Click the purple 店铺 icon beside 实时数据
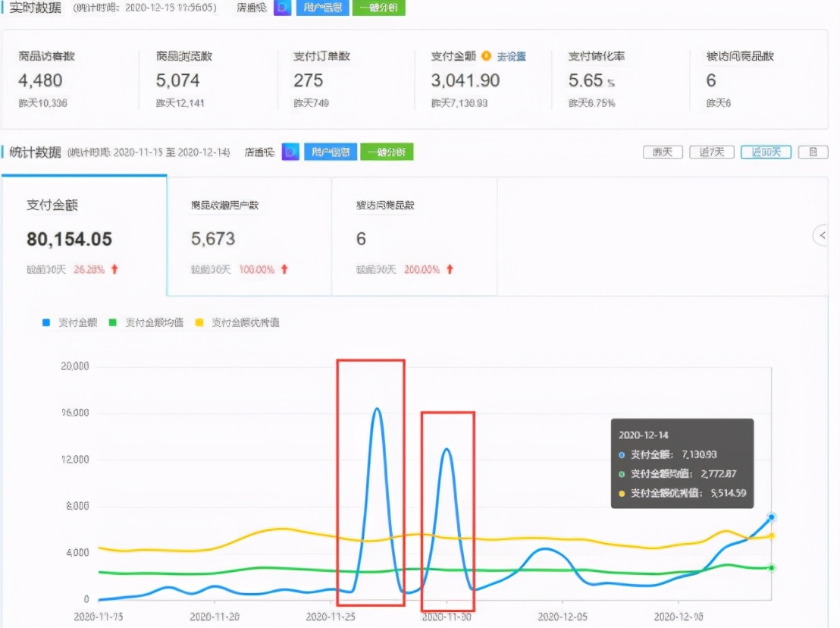840x628 pixels. point(282,8)
